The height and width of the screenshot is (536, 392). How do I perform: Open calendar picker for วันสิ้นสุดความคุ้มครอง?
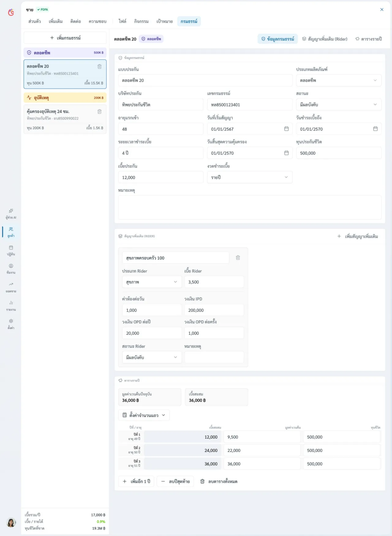point(286,153)
